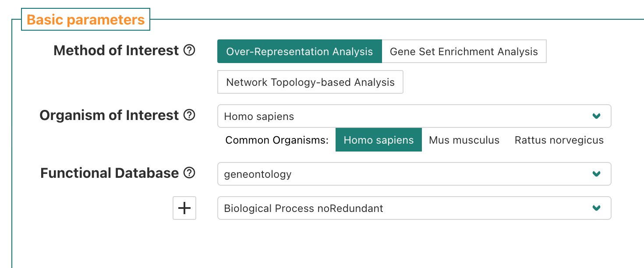Screen dimensions: 644x268
Task: Pick the highlighted Homo sapiens common organism
Action: pos(379,140)
